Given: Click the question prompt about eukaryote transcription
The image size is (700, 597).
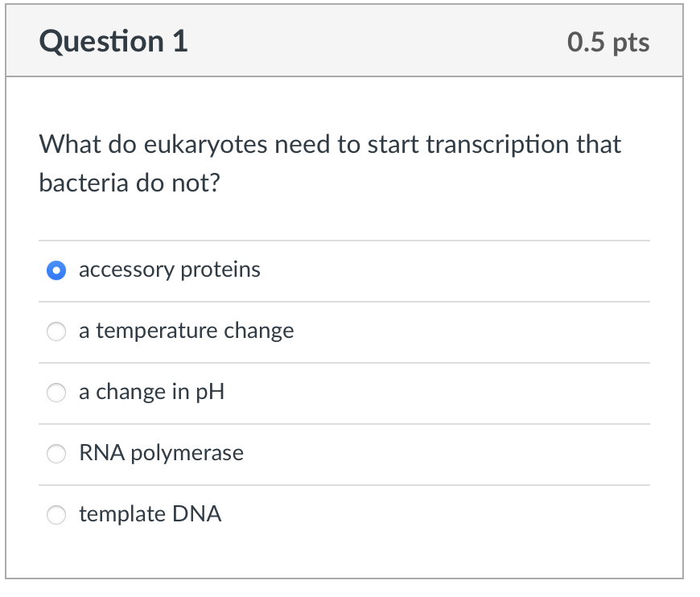Looking at the screenshot, I should coord(330,163).
